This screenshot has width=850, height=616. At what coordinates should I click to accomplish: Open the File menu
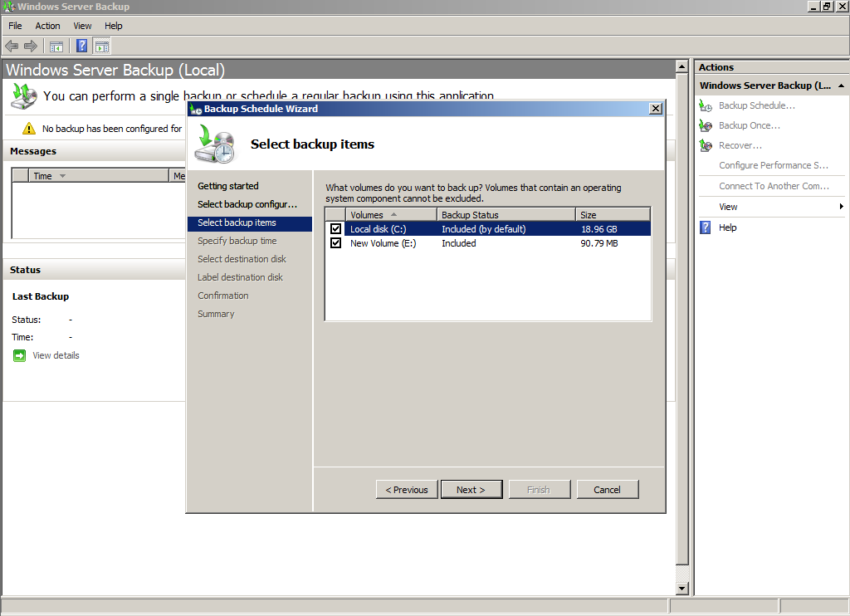point(15,26)
